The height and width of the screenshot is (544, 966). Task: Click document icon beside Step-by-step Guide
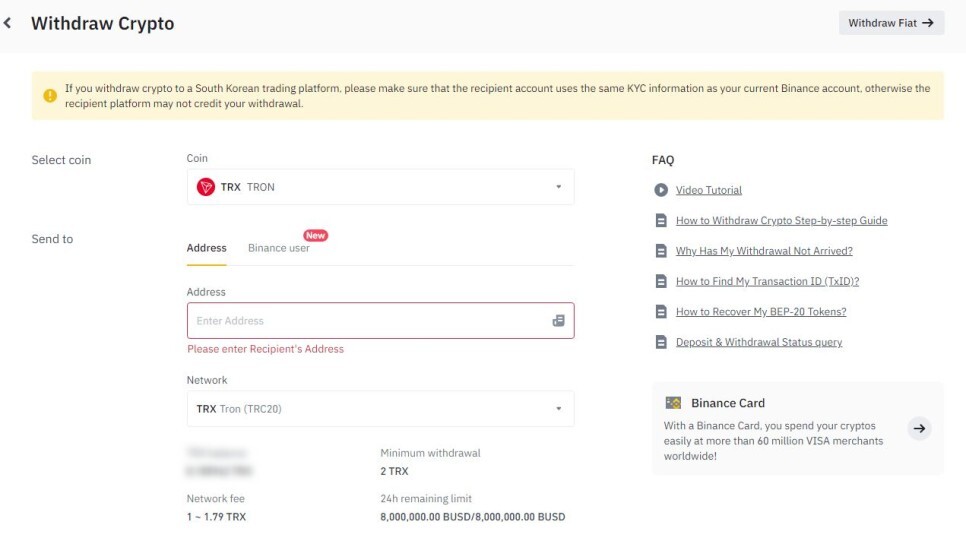click(660, 221)
